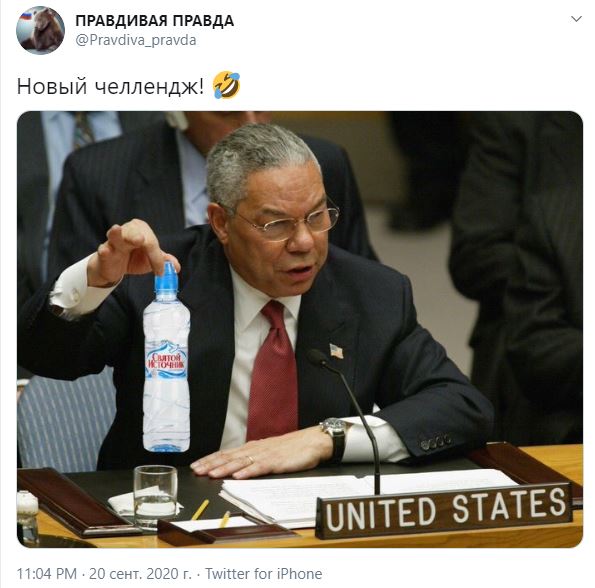Click the flag lapel pin on jacket
This screenshot has width=595, height=588.
click(x=337, y=351)
